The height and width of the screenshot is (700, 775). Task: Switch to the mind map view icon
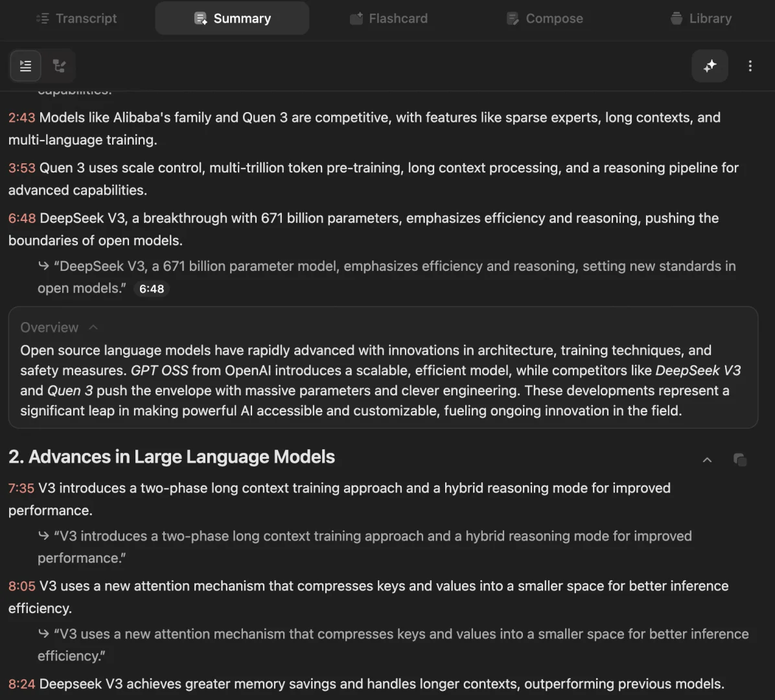[x=59, y=65]
